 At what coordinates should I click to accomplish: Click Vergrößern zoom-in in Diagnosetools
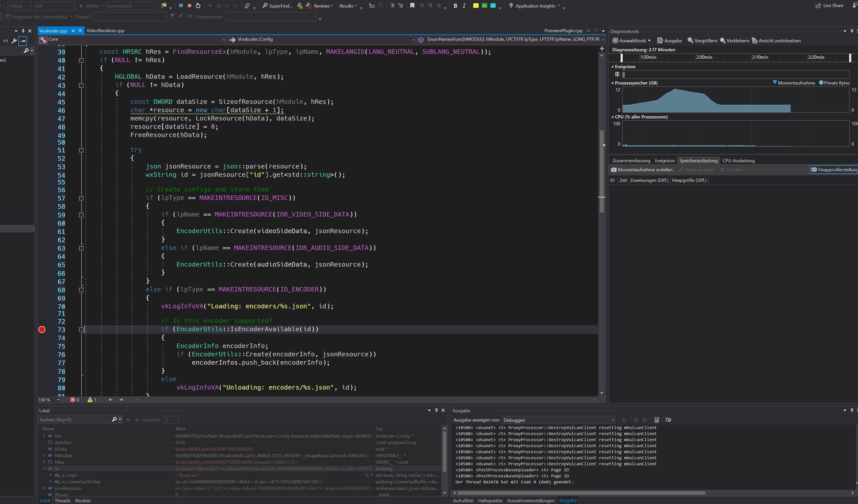[702, 40]
